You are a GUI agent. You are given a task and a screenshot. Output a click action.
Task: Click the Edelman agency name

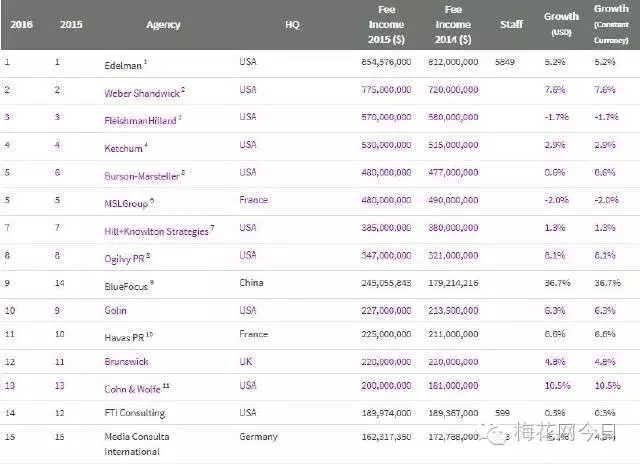123,63
